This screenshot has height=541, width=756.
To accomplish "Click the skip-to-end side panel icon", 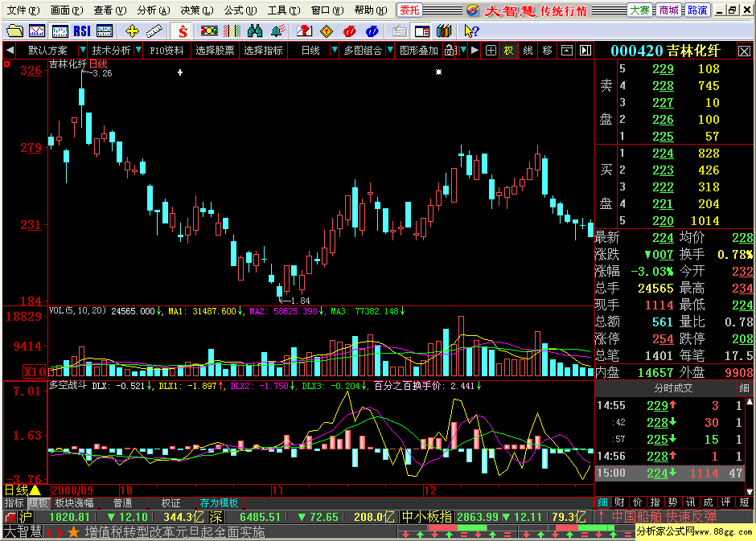I will coord(585,50).
